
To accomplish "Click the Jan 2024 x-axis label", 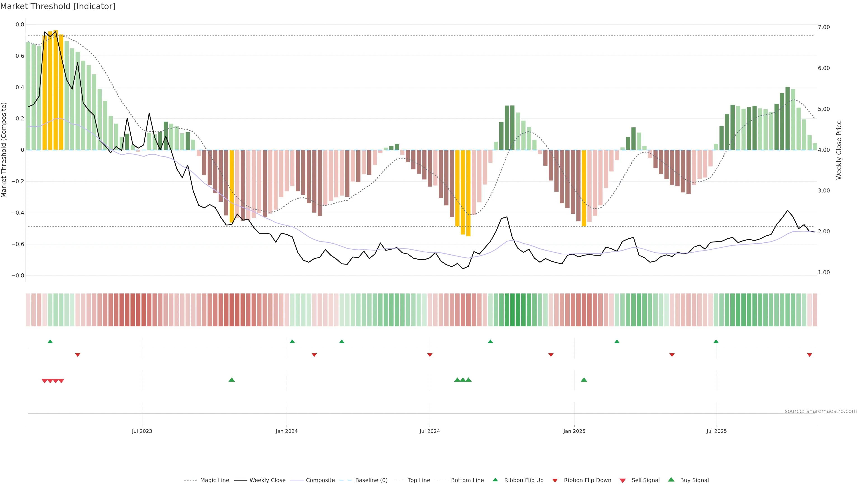I will point(286,431).
